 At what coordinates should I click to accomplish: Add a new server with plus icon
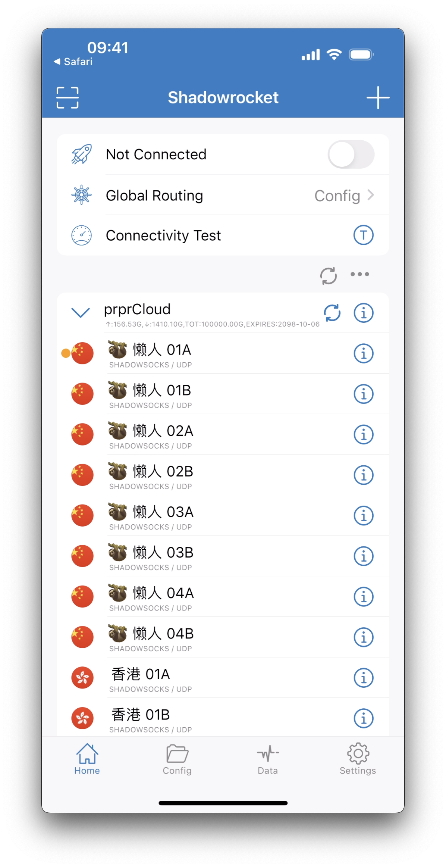click(x=378, y=98)
